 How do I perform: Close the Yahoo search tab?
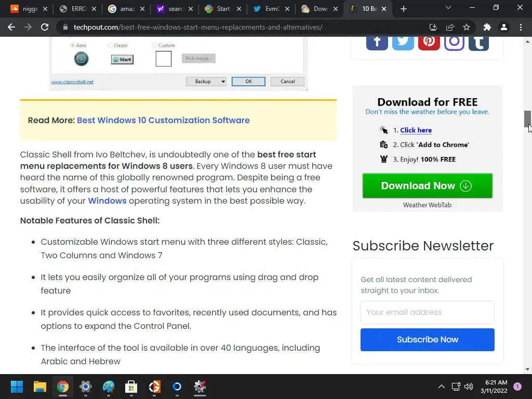(191, 9)
